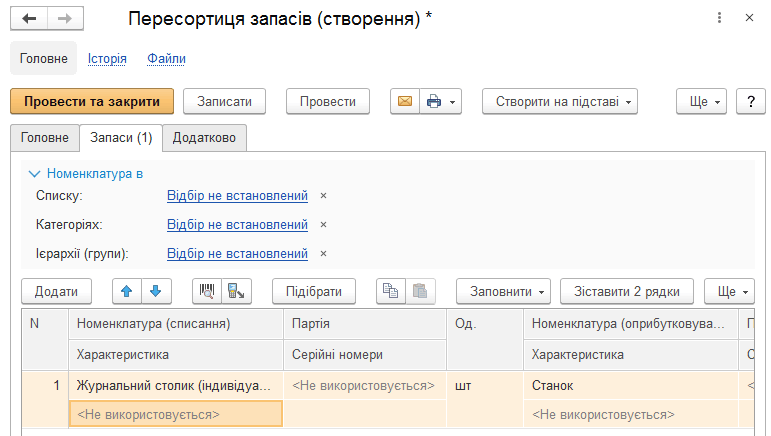Paste rows from clipboard icon
The height and width of the screenshot is (436, 771).
coord(420,291)
